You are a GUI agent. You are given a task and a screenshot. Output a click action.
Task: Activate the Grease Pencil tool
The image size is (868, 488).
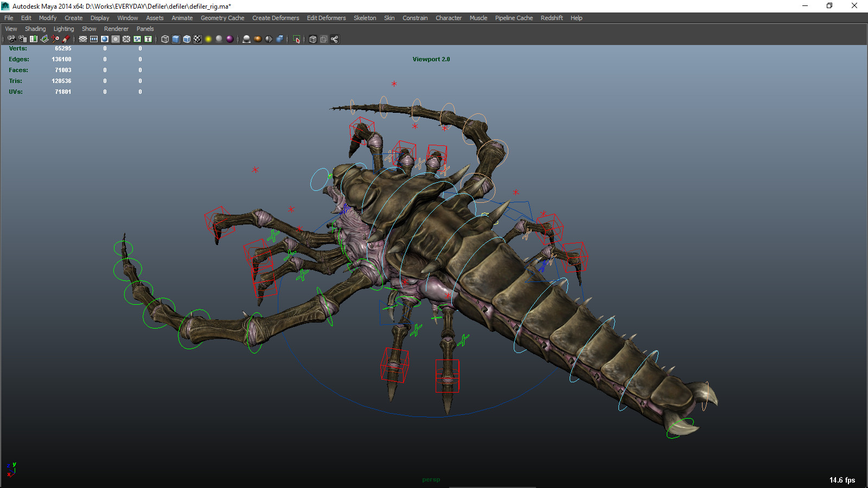coord(67,38)
